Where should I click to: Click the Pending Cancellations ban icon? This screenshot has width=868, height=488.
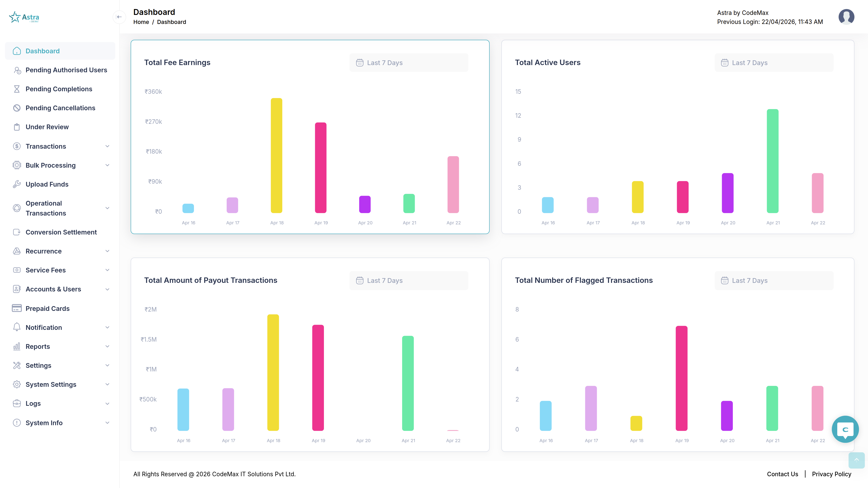(x=17, y=108)
